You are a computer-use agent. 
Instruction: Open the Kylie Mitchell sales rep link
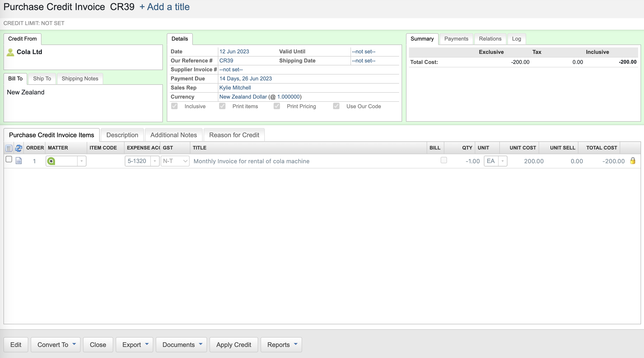[235, 88]
